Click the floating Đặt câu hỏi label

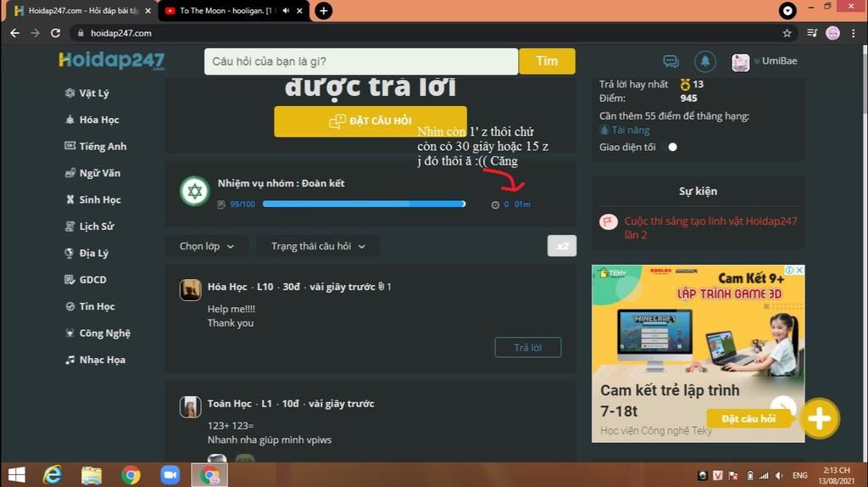pos(748,419)
